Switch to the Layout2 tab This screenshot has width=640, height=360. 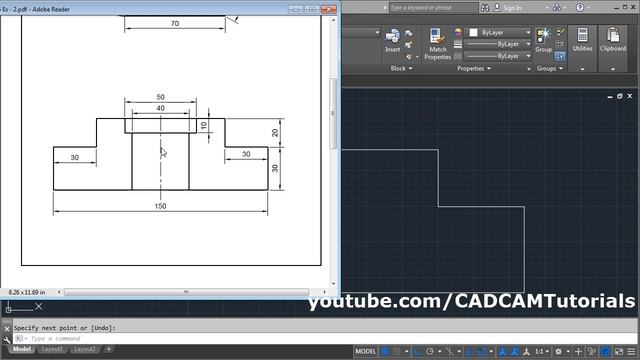[x=85, y=349]
